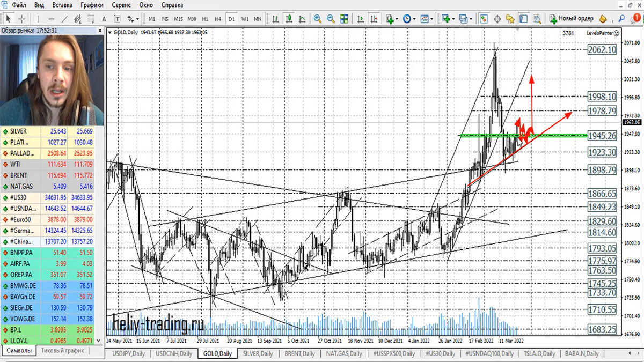Select the text tool A
This screenshot has width=644, height=362.
point(104,19)
